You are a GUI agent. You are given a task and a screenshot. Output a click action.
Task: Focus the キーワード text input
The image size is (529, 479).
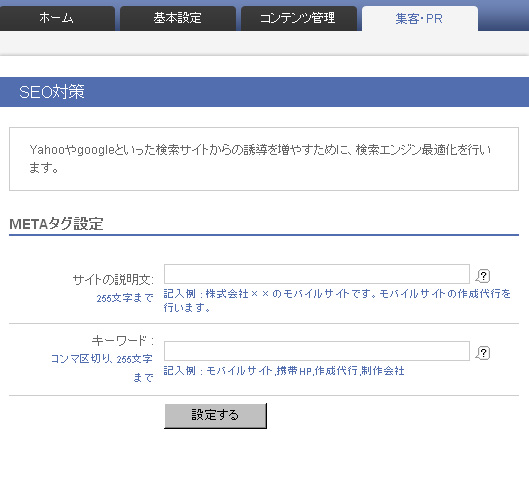[x=317, y=351]
